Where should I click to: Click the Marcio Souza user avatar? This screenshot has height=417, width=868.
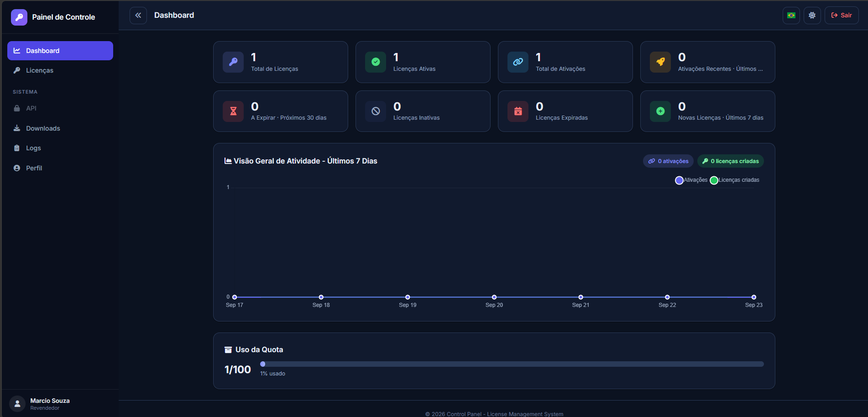(x=17, y=404)
